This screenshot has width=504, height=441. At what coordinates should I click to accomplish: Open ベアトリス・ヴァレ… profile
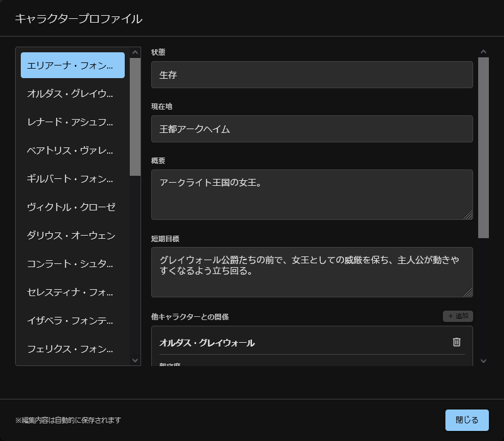pyautogui.click(x=72, y=151)
